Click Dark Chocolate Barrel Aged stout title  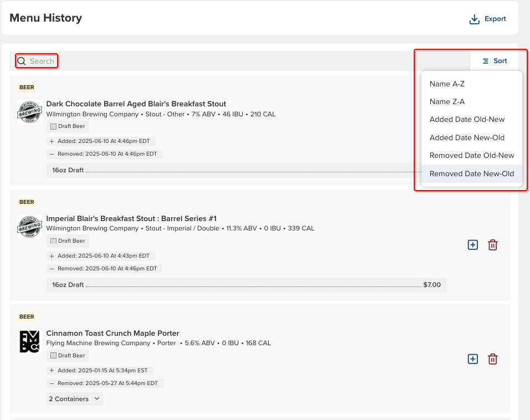(136, 104)
